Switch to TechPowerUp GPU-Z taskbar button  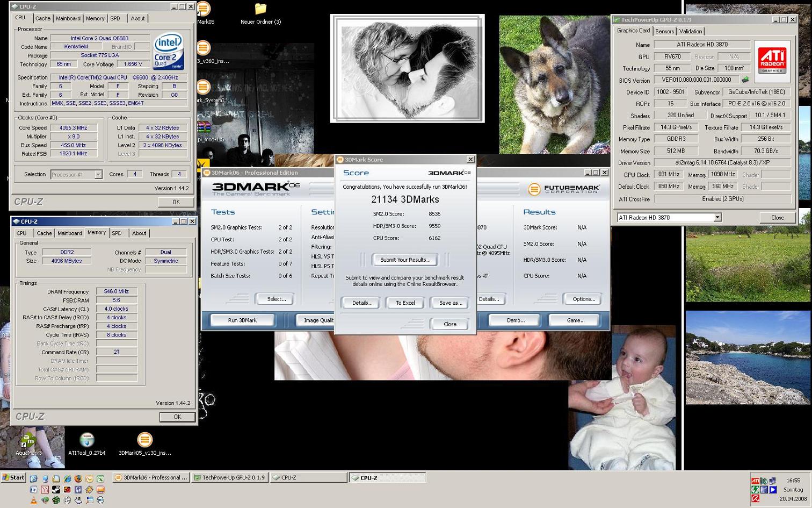click(229, 477)
